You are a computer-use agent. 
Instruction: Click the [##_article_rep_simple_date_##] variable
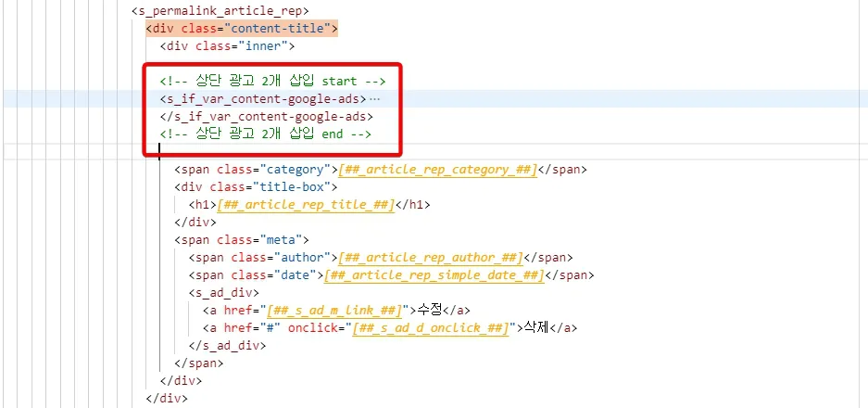click(x=434, y=275)
